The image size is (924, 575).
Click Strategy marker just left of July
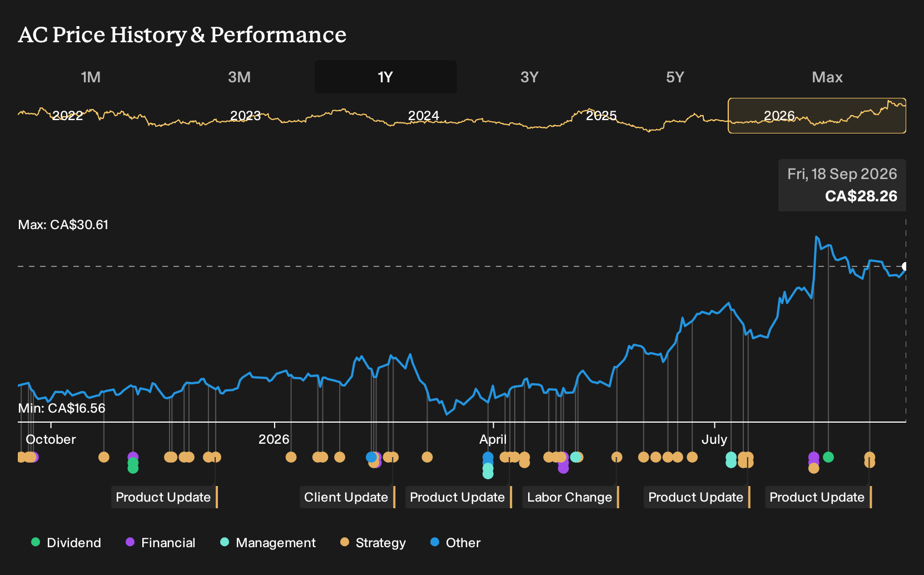click(x=692, y=457)
